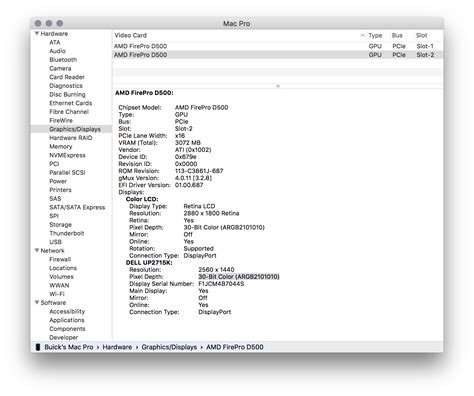Screen dimensions: 474x396
Task: Select Fibre Channel entry
Action: [69, 112]
